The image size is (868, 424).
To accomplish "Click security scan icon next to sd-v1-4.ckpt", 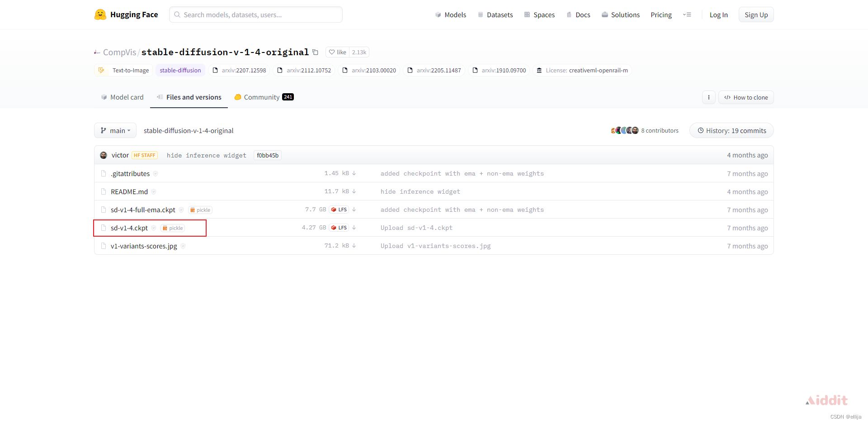I will click(154, 228).
